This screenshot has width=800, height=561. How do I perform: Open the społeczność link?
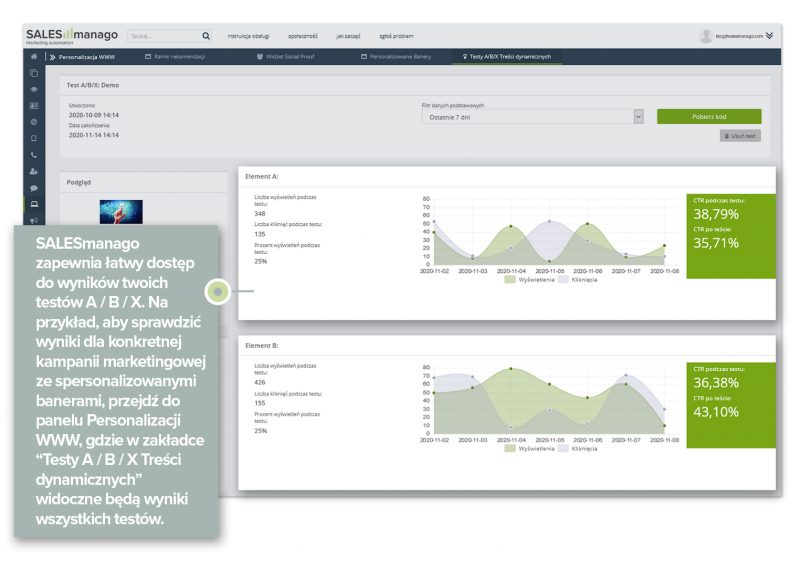pos(303,36)
